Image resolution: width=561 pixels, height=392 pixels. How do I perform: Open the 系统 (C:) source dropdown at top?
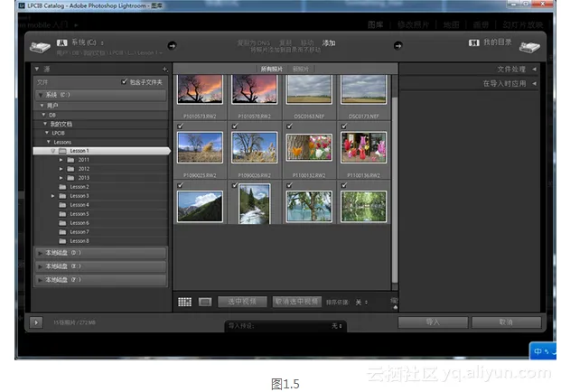tap(88, 42)
